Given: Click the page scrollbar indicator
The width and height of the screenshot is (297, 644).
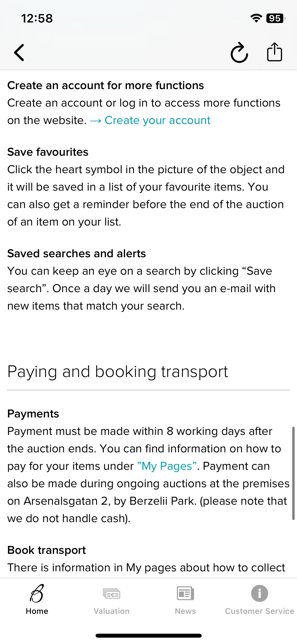Looking at the screenshot, I should 293,473.
